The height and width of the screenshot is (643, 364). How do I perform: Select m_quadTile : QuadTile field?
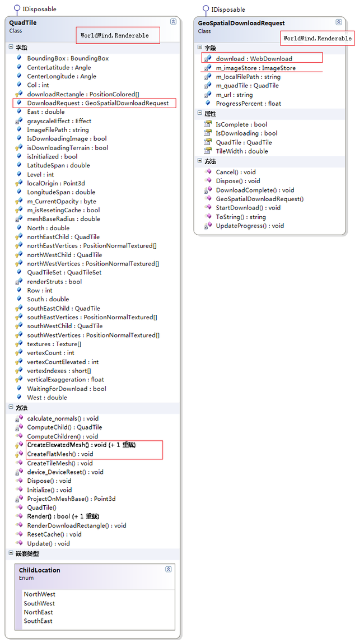coord(247,86)
